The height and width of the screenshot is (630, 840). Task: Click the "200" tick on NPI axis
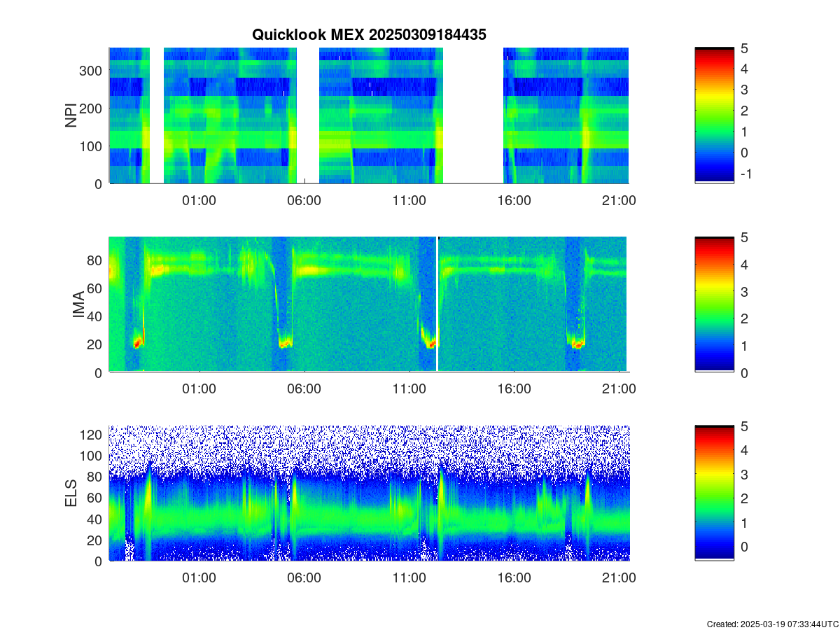92,108
